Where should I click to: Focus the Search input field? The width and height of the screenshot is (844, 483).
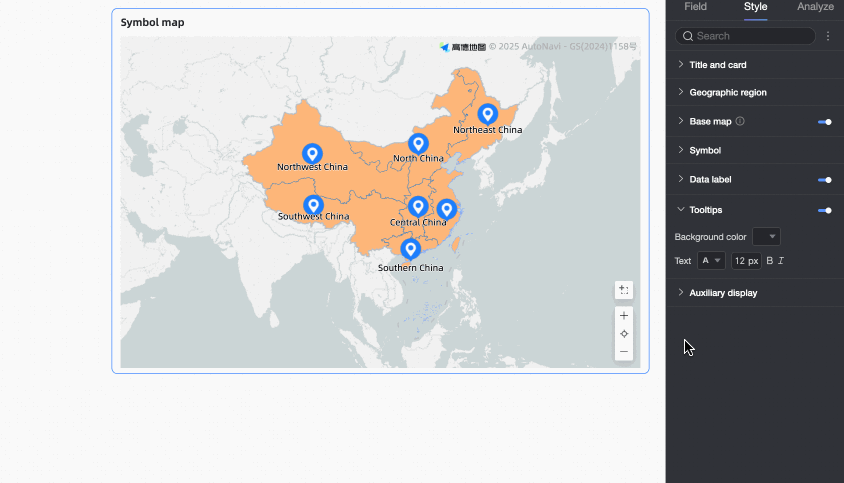[x=745, y=36]
